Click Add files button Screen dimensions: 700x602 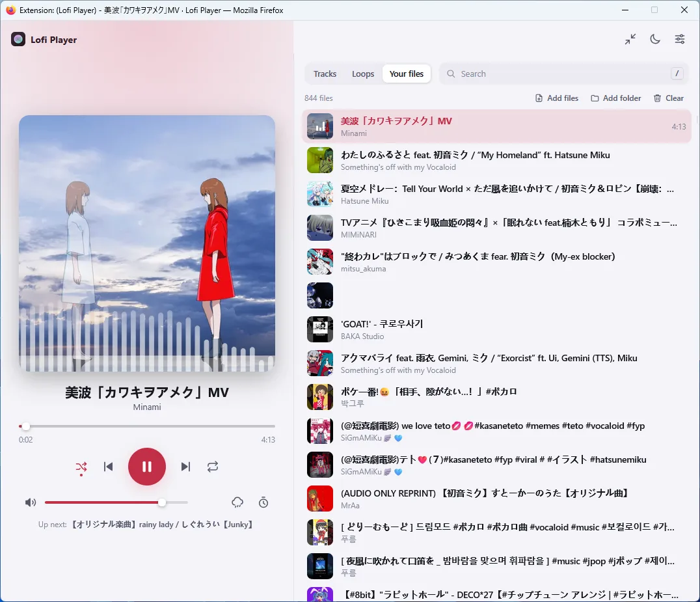point(557,98)
